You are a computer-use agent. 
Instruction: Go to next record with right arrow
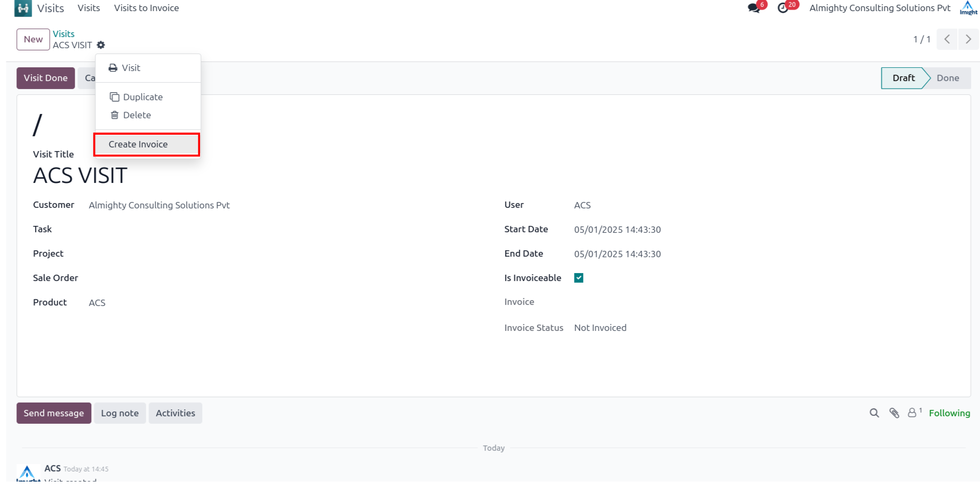point(968,39)
